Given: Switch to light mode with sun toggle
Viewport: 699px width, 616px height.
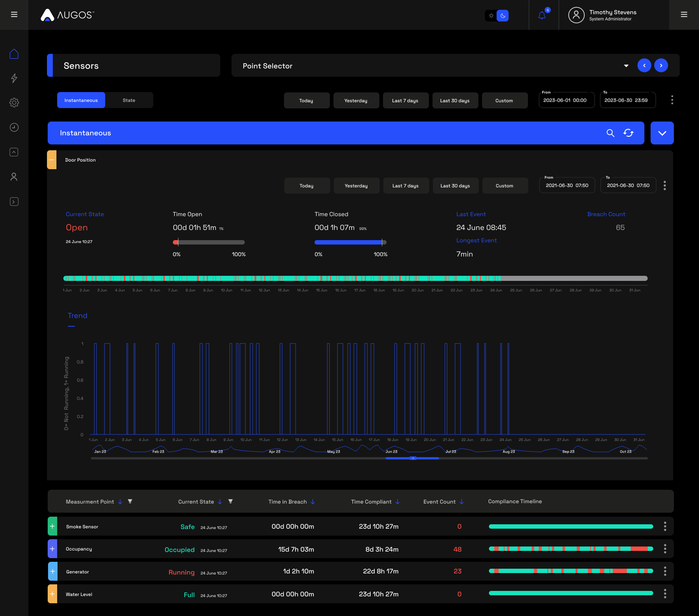Looking at the screenshot, I should pyautogui.click(x=491, y=16).
